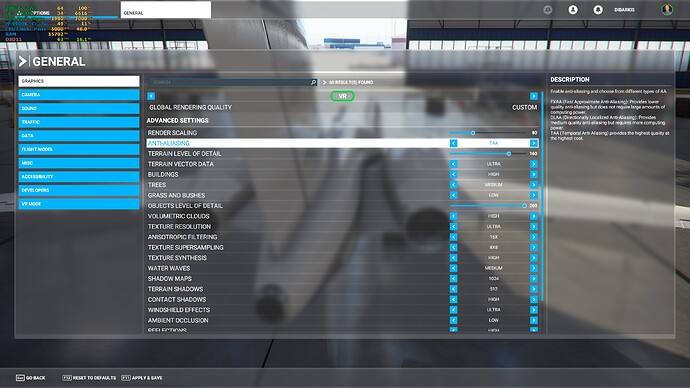Click the settings Search field

tap(232, 82)
